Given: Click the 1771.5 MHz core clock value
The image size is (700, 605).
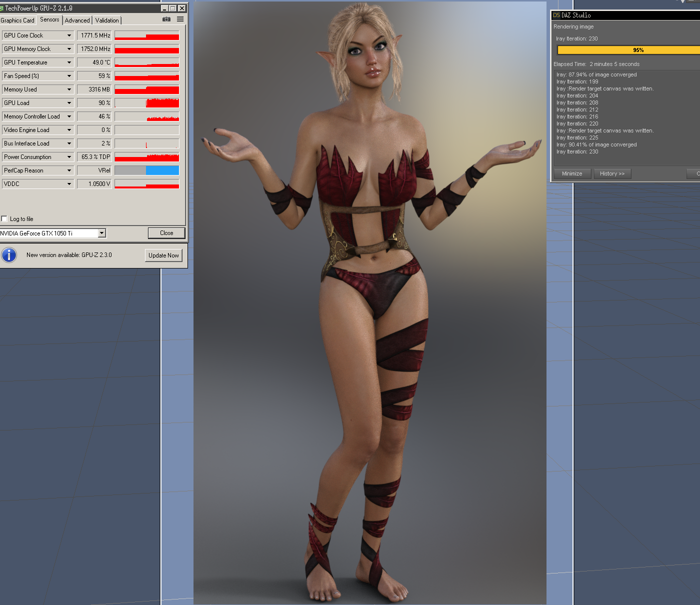Looking at the screenshot, I should pos(94,35).
